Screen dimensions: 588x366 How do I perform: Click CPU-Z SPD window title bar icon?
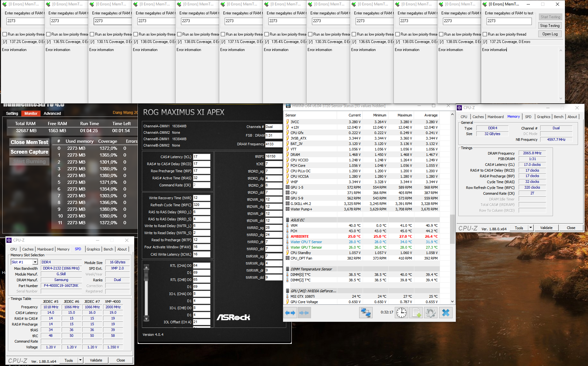9,240
